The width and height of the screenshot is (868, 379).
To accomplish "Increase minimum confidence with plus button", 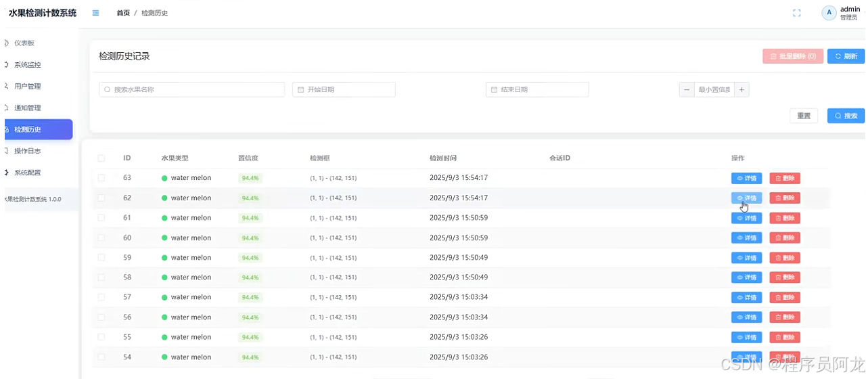I will [741, 89].
